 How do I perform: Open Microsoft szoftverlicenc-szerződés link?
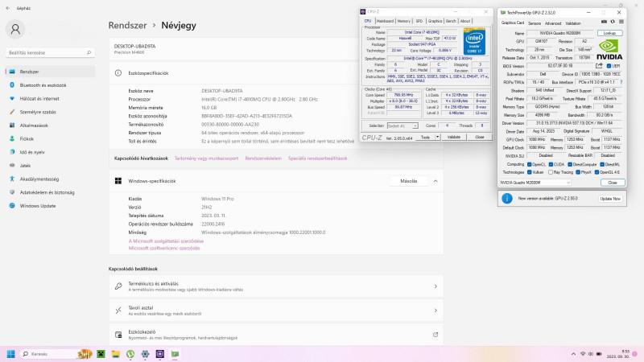coord(164,249)
